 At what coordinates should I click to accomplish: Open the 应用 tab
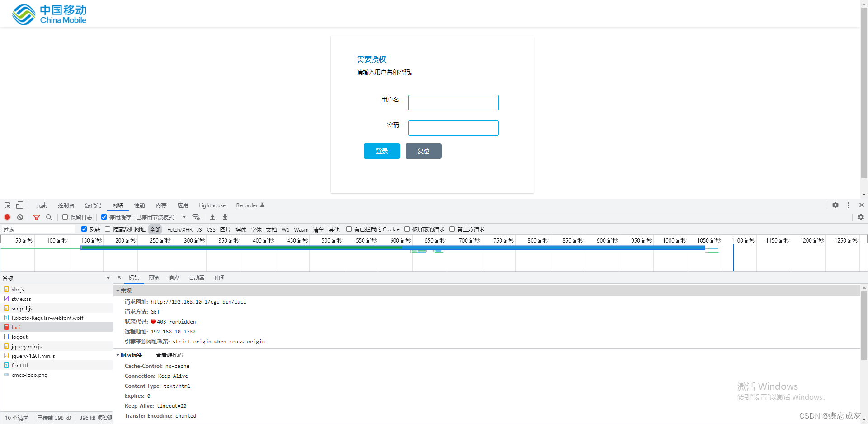coord(183,205)
